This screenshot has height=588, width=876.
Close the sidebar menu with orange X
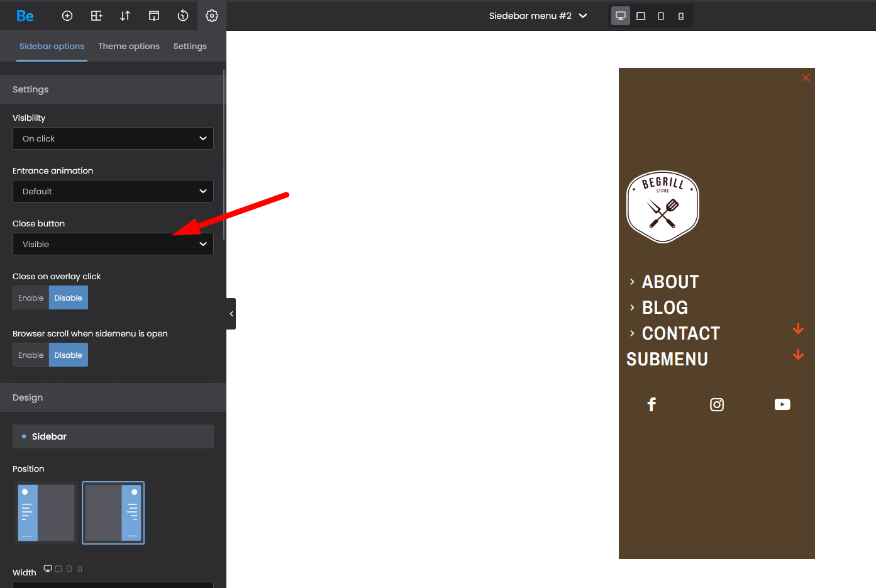coord(806,78)
